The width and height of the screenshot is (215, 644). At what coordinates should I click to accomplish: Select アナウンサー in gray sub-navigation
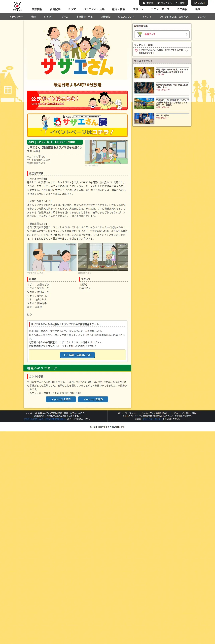pos(16,17)
